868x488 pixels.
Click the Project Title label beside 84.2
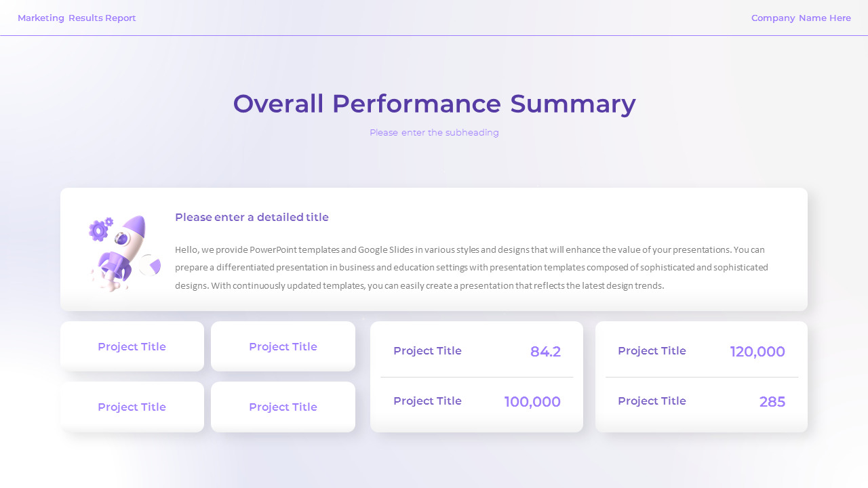click(427, 351)
